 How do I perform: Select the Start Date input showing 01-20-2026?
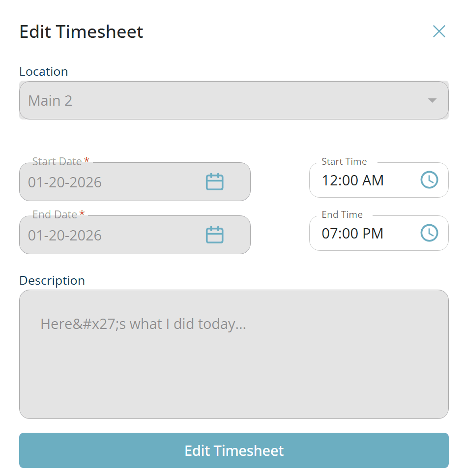[98, 182]
